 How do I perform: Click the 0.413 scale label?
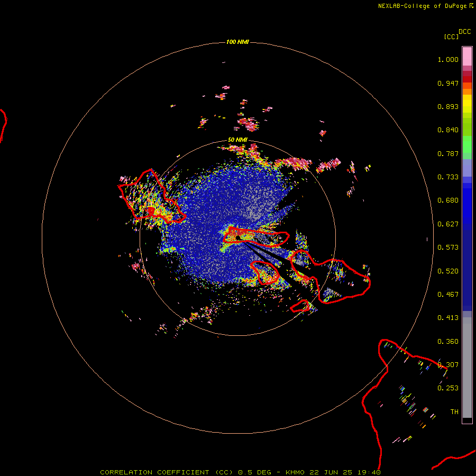[x=448, y=318]
